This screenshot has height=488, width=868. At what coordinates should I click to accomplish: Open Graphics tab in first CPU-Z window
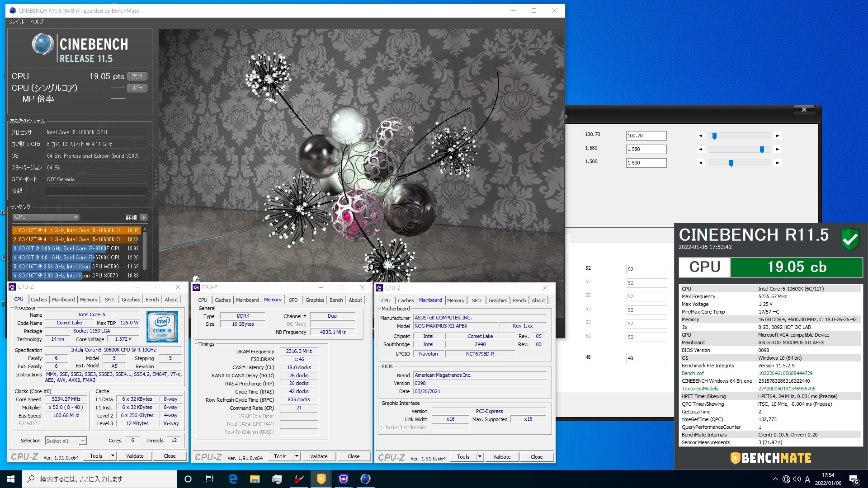(x=131, y=300)
